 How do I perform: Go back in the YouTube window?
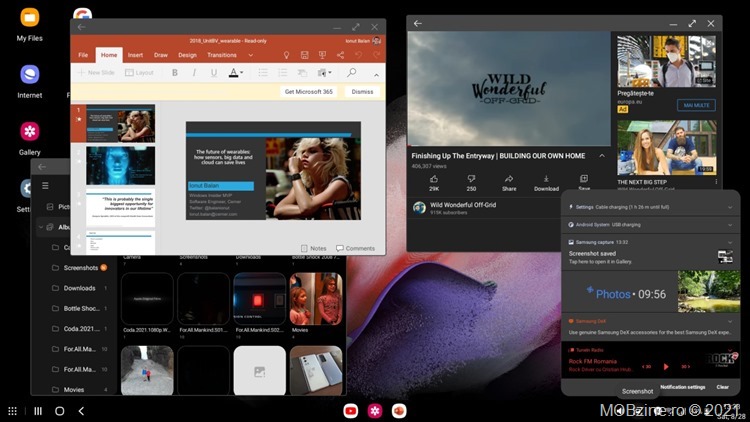418,23
